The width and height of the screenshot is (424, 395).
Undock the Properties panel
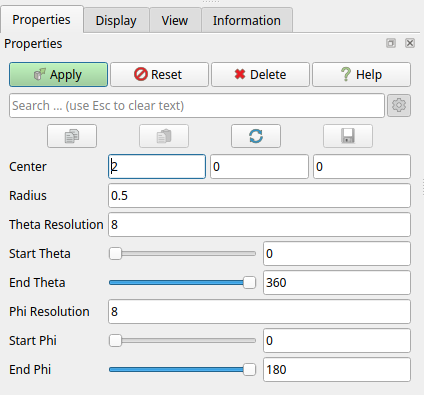click(391, 43)
